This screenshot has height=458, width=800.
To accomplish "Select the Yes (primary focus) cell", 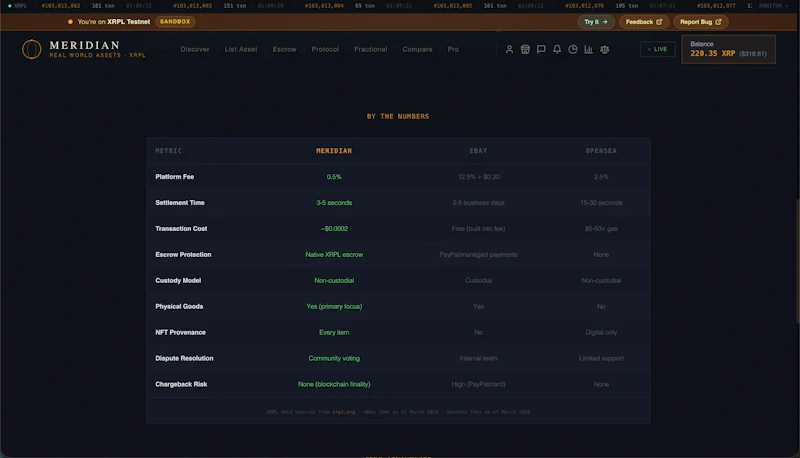I will pyautogui.click(x=334, y=307).
